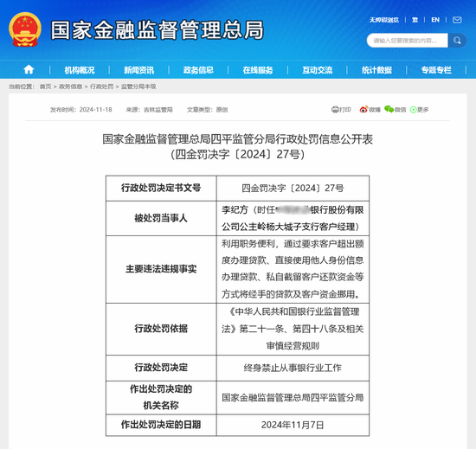Open the 在线服务 menu
This screenshot has height=449, width=476.
pyautogui.click(x=258, y=70)
